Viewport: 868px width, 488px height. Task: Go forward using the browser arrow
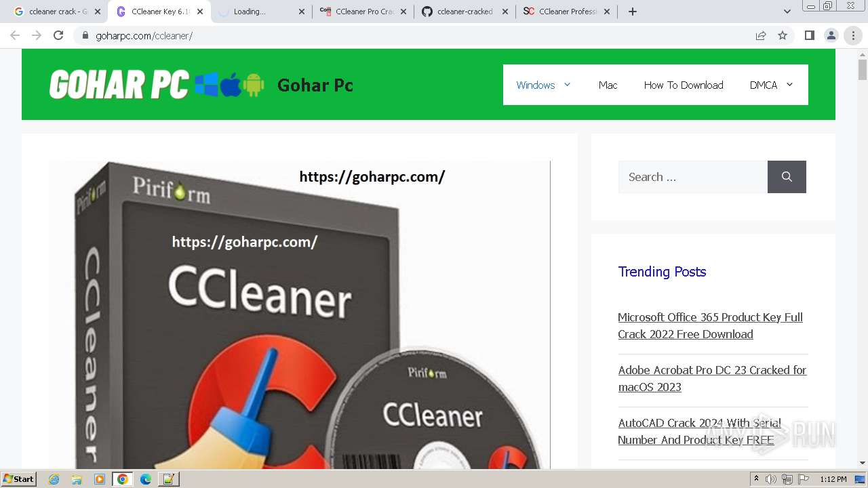[x=37, y=35]
